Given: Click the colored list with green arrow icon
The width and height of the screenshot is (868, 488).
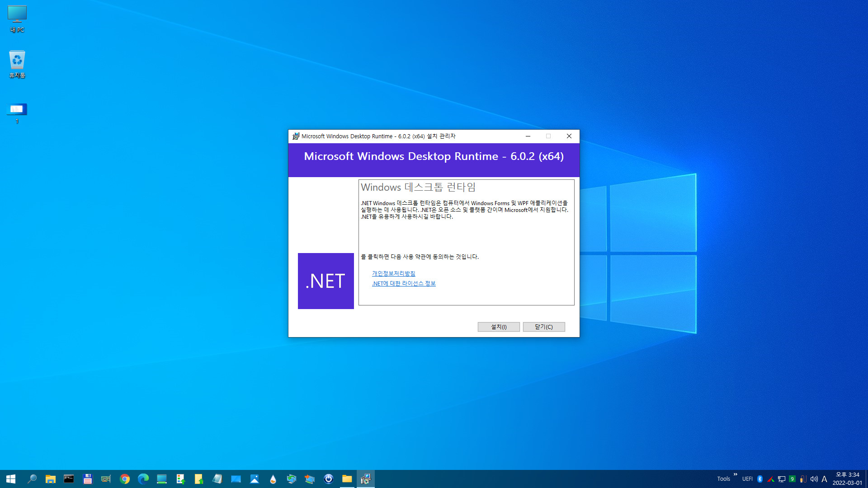Looking at the screenshot, I should [180, 479].
